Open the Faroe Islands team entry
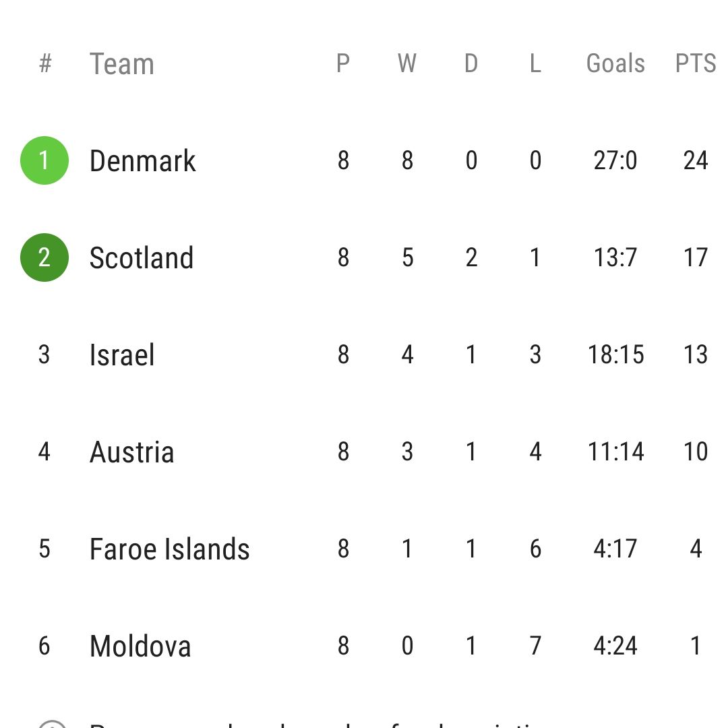 (x=363, y=548)
